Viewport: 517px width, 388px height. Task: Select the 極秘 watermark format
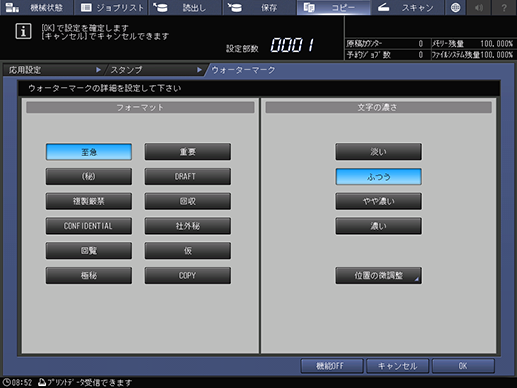[89, 275]
